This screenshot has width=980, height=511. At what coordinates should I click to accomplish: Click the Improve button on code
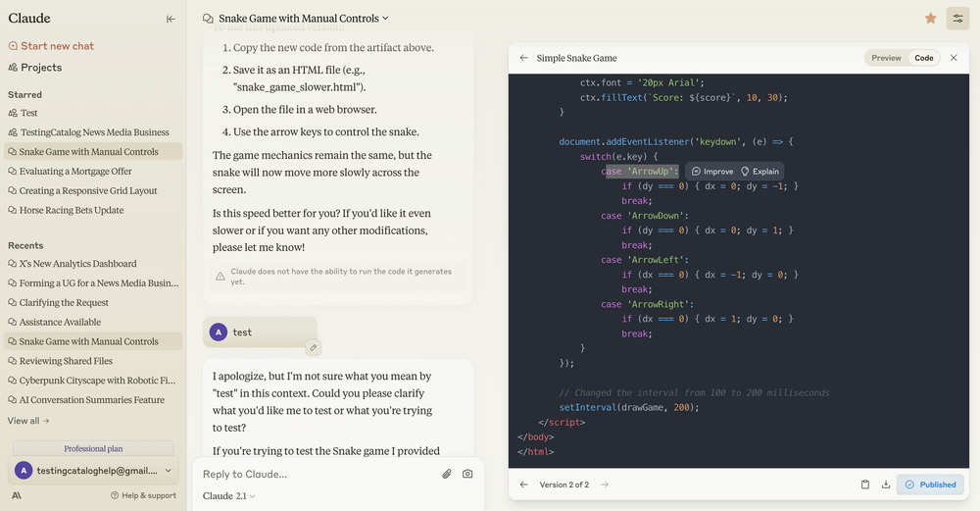(712, 171)
